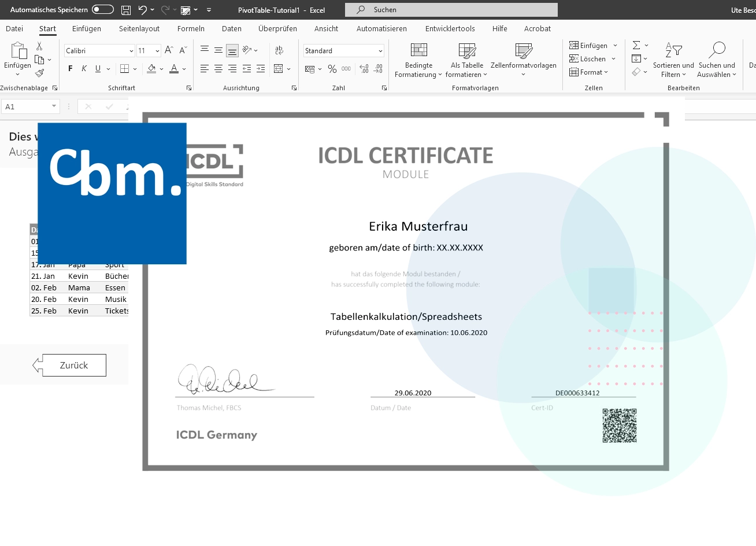
Task: Open the font size 11 dropdown
Action: 157,51
